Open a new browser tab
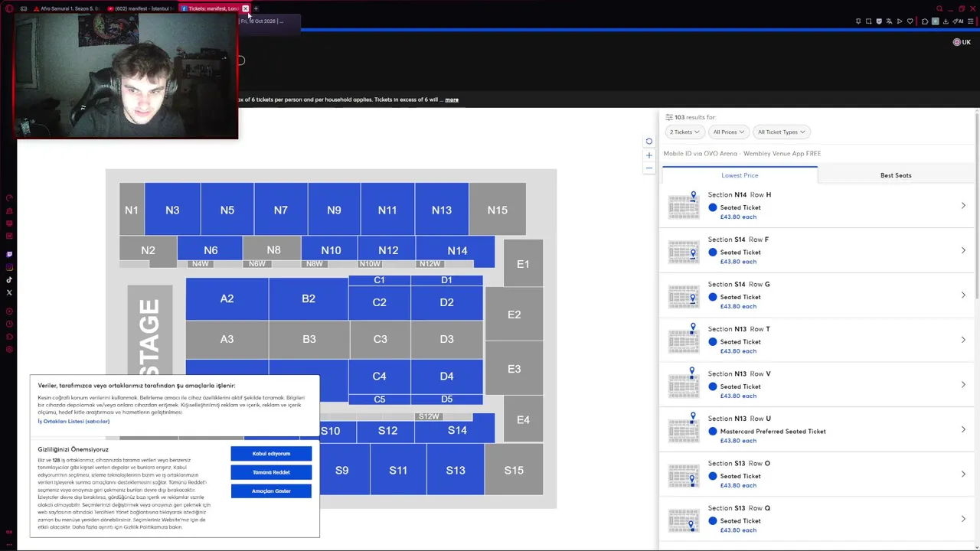The height and width of the screenshot is (551, 980). pos(256,8)
